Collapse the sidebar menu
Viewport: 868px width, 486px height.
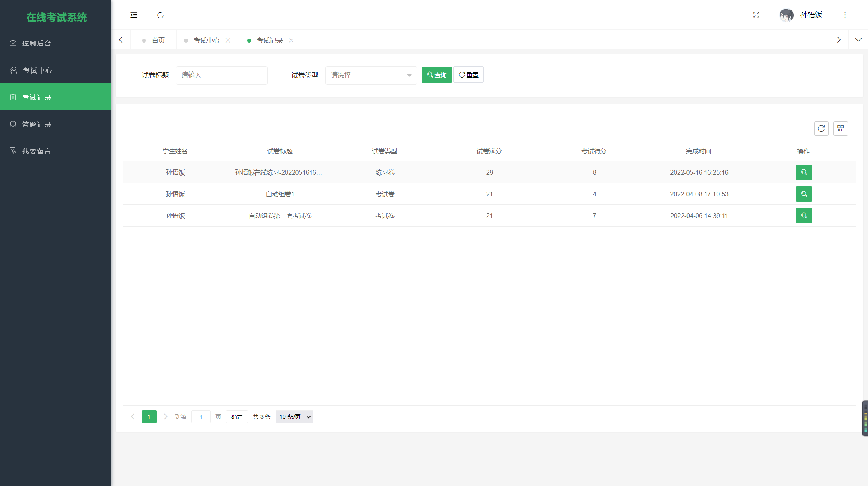(x=134, y=15)
